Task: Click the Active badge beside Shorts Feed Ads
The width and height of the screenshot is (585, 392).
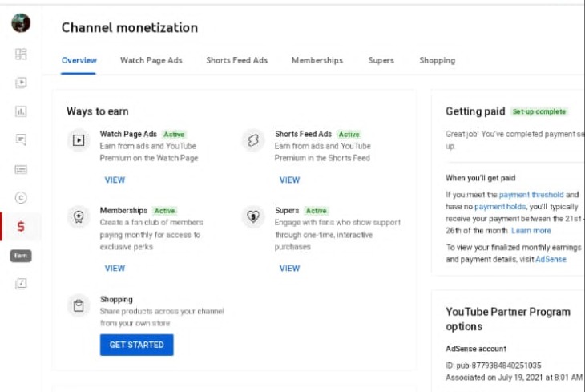Action: 349,135
